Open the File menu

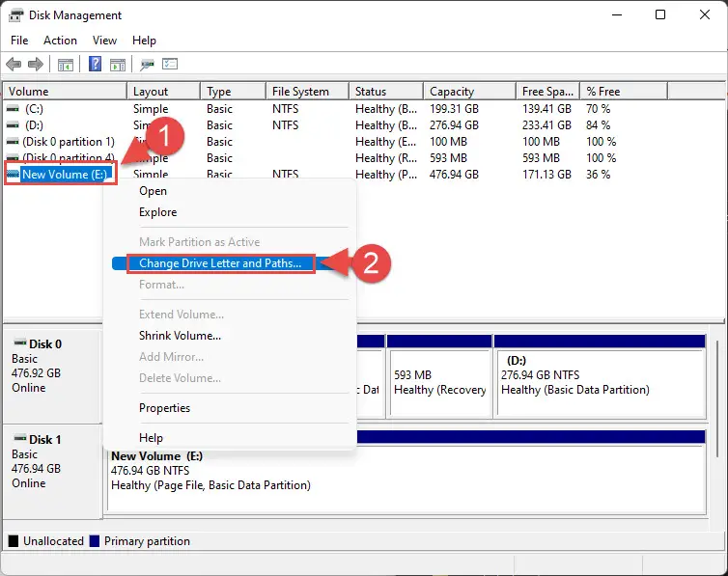point(19,41)
